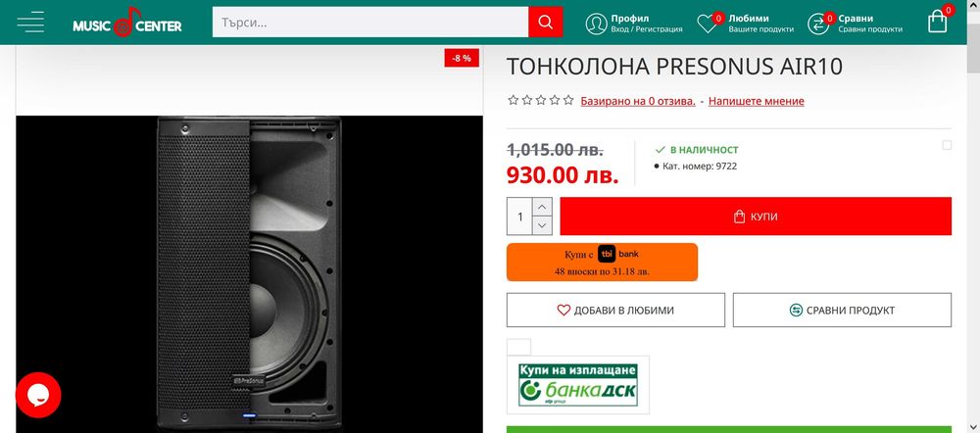Click the red КУПИ button
This screenshot has height=433, width=980.
pyautogui.click(x=756, y=216)
